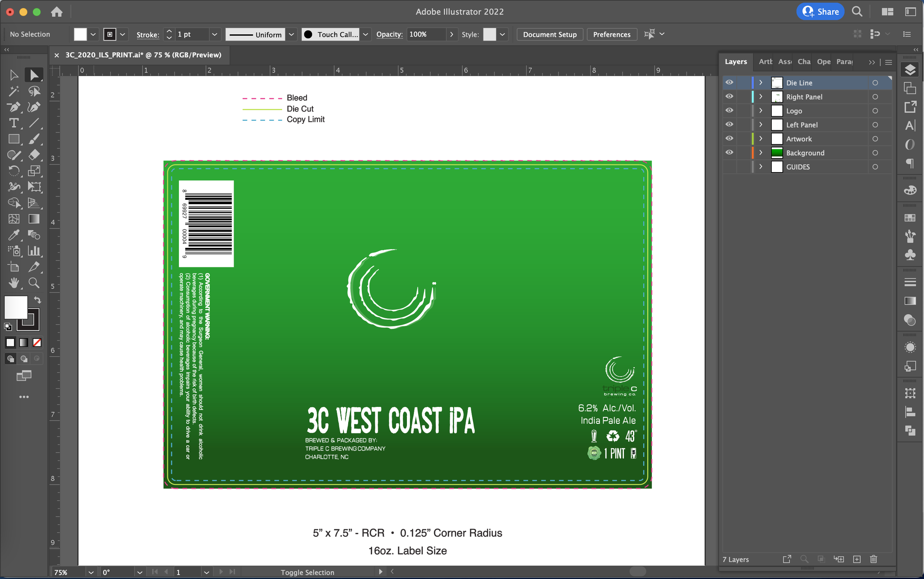The width and height of the screenshot is (924, 579).
Task: Show the hidden GUIDES layer
Action: click(x=729, y=167)
